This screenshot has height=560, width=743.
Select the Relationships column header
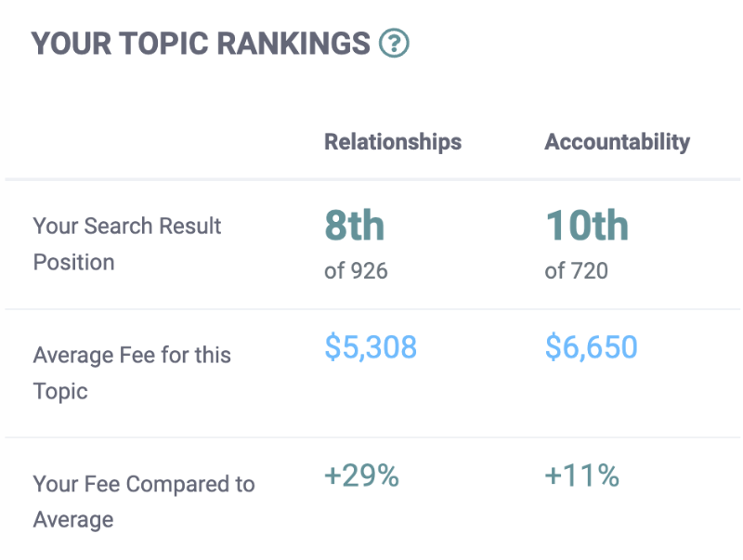(x=393, y=142)
